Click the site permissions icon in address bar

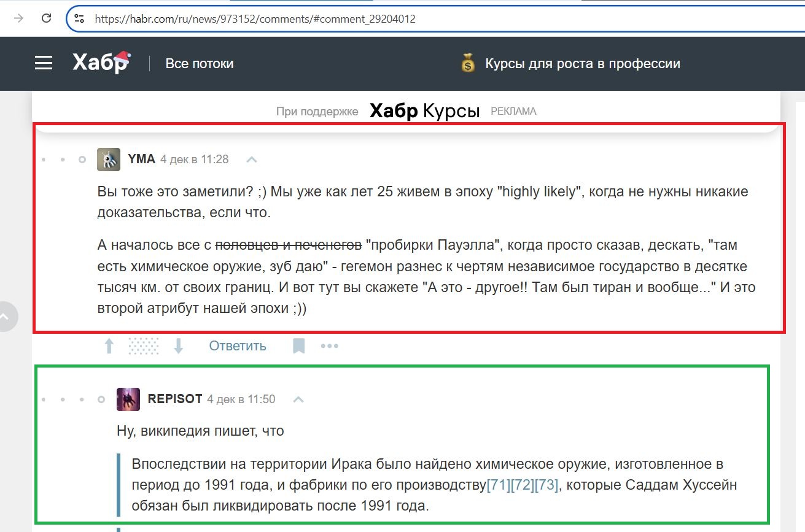tap(79, 18)
